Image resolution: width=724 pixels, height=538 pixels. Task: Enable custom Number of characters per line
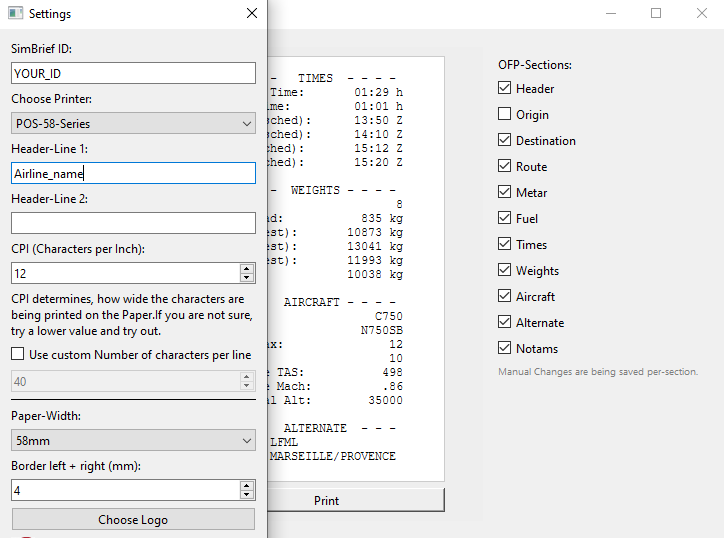18,354
